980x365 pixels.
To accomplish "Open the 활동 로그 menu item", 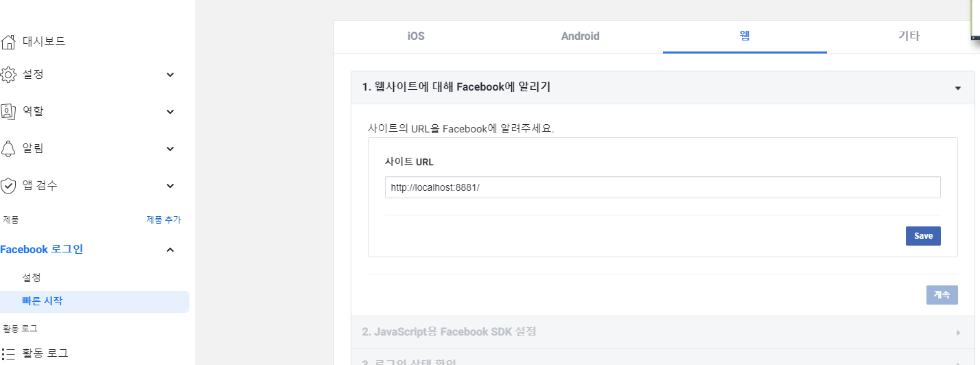I will point(45,354).
